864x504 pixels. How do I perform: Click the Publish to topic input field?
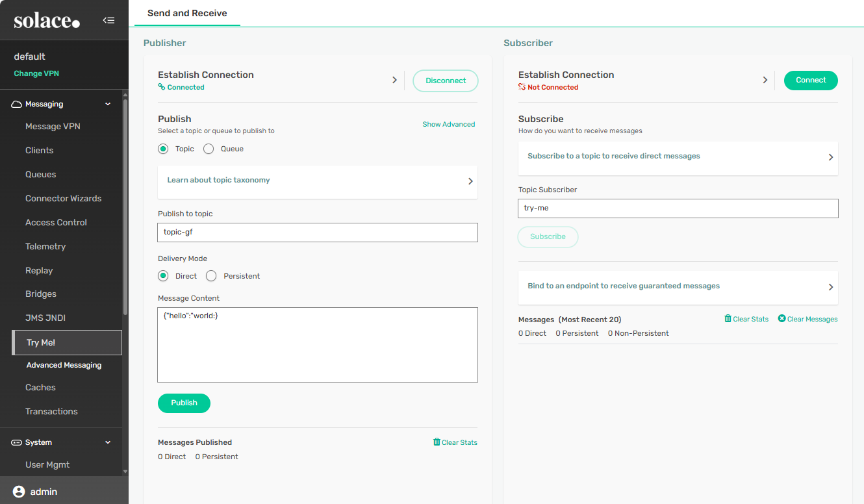click(x=317, y=233)
